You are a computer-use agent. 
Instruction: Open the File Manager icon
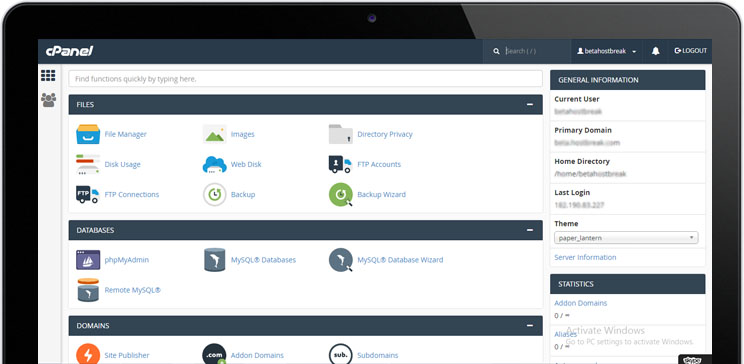tap(88, 134)
